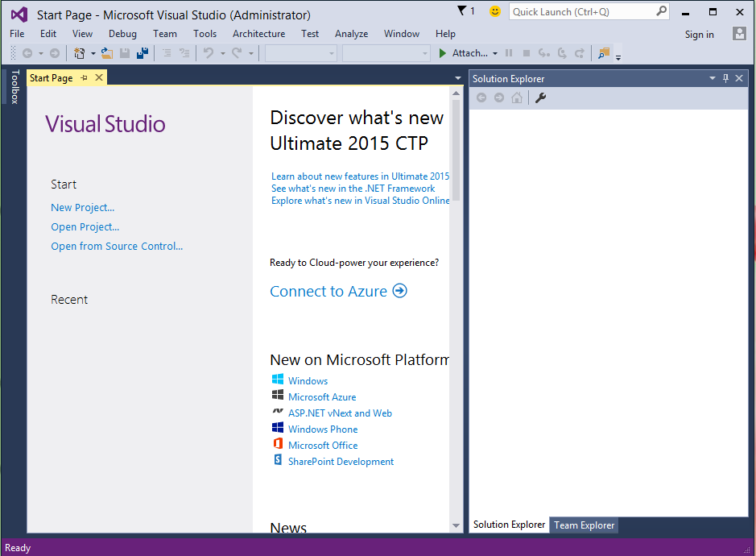Open the ASP.NET vNext and Web link
This screenshot has height=556, width=756.
(340, 413)
